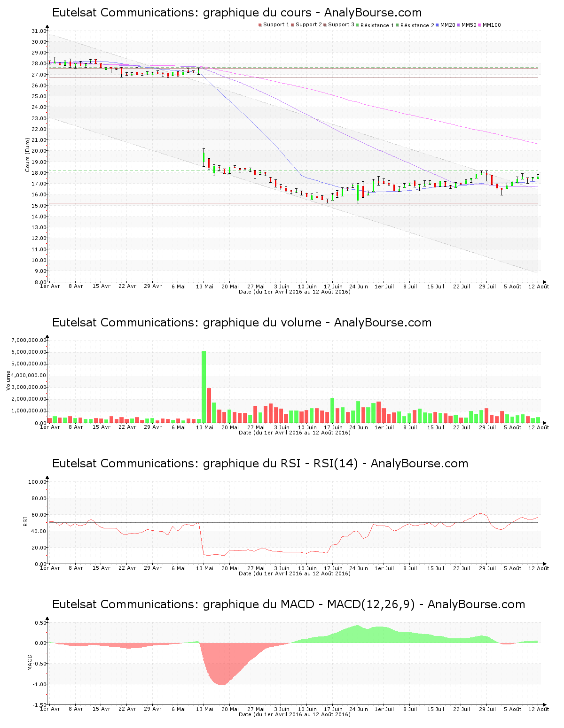This screenshot has height=728, width=564.
Task: Click the '12 Août' date label on MACD chart
Action: [x=539, y=709]
